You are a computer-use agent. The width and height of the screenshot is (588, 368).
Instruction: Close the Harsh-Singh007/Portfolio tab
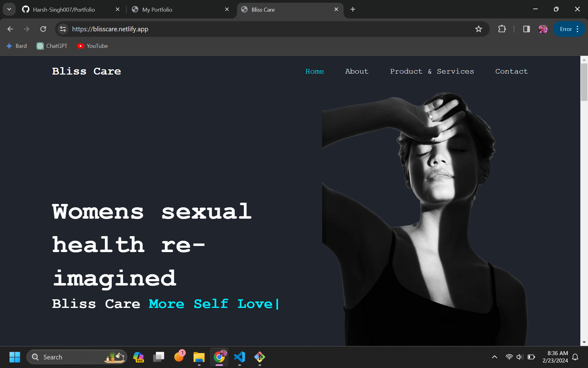click(118, 10)
